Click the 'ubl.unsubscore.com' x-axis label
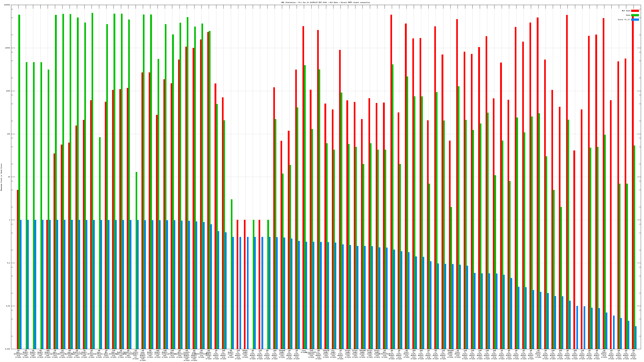 pos(180,354)
